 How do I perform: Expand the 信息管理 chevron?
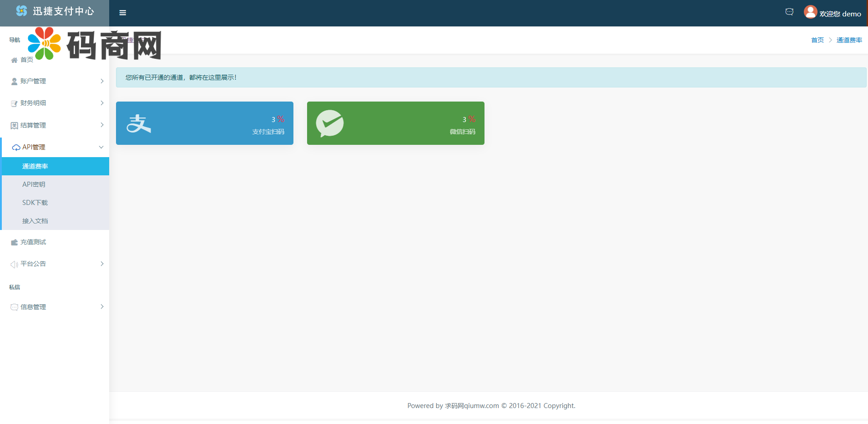(x=102, y=307)
